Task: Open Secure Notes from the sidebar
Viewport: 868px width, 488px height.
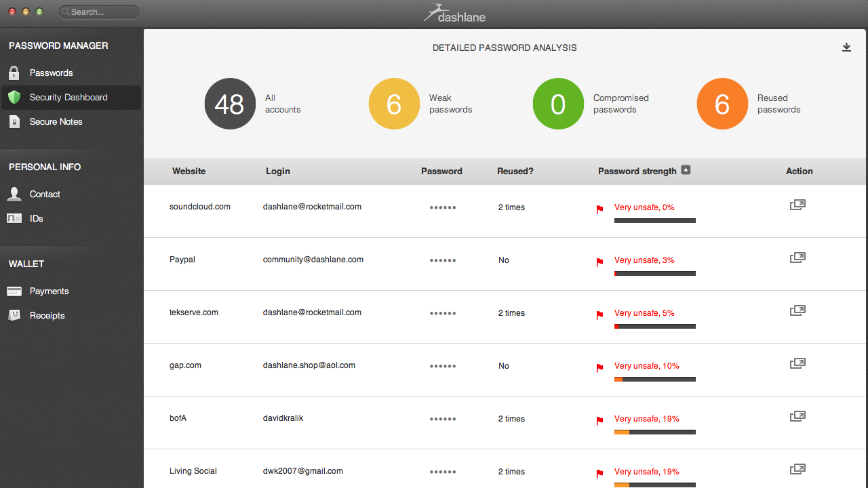Action: click(56, 122)
